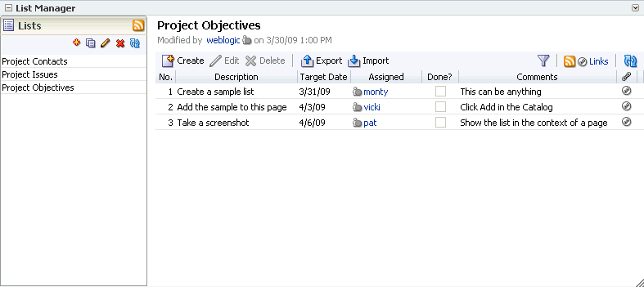
Task: Open the Links button in toolbar
Action: (x=593, y=61)
